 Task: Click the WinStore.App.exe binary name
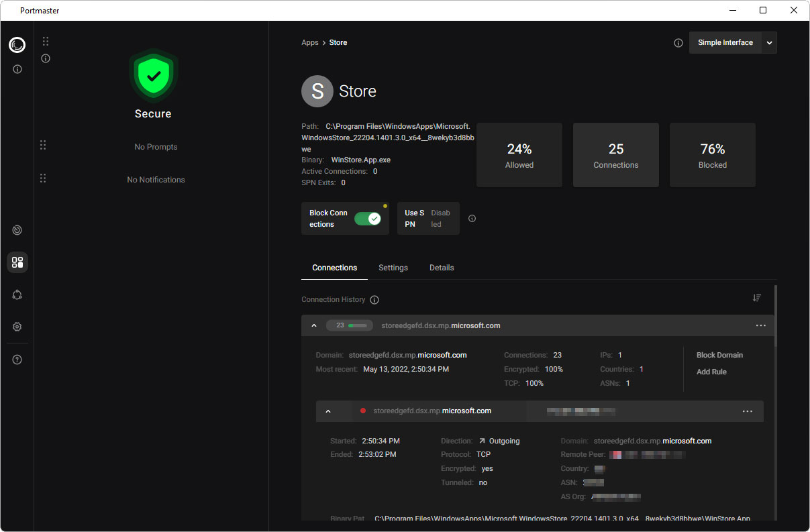click(361, 160)
